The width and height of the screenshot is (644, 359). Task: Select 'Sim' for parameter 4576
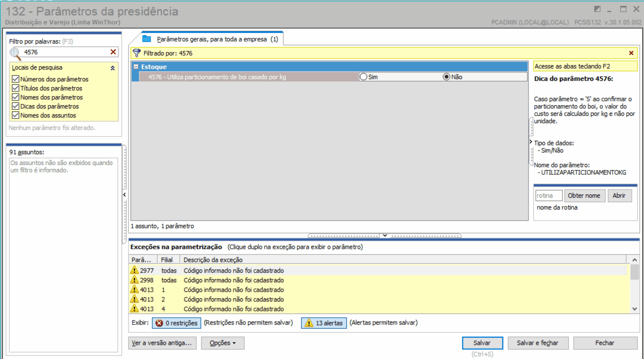(363, 77)
